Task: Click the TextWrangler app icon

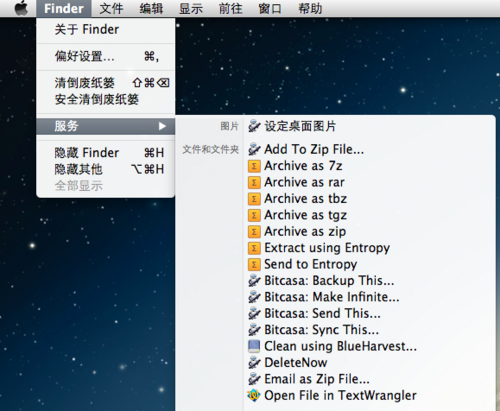Action: pos(254,395)
